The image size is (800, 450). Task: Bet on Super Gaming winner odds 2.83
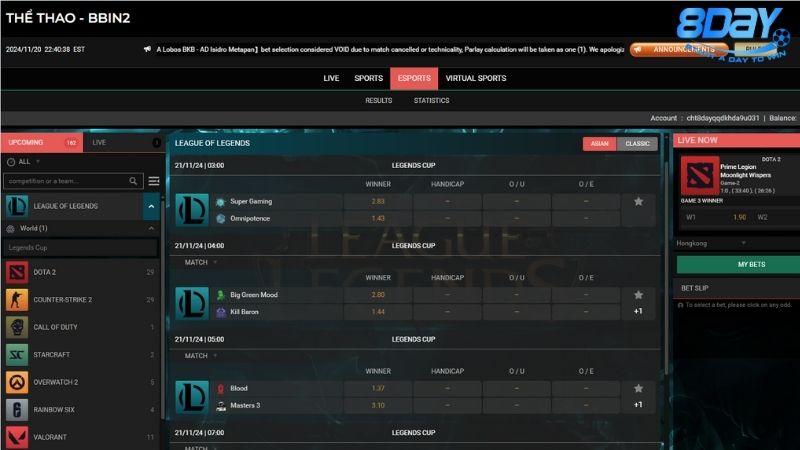point(378,202)
